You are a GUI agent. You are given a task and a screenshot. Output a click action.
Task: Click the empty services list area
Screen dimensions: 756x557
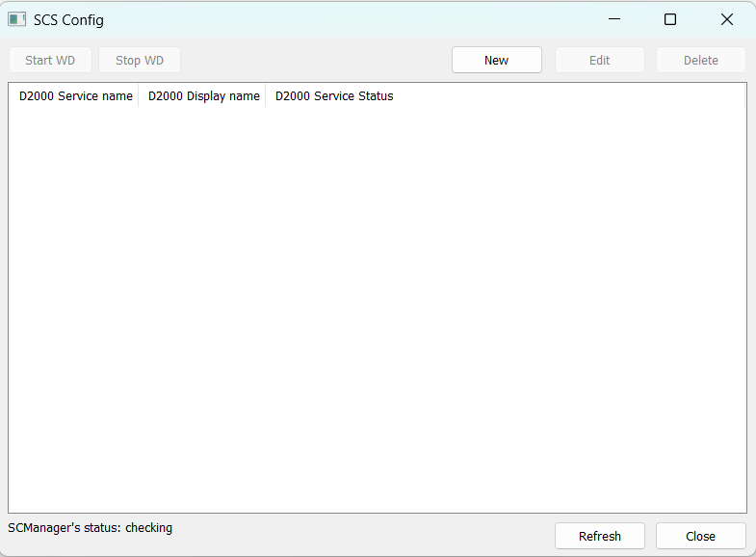(x=378, y=308)
